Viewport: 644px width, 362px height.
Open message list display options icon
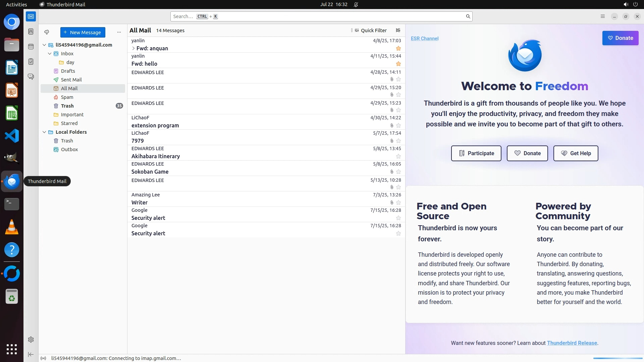(x=398, y=30)
